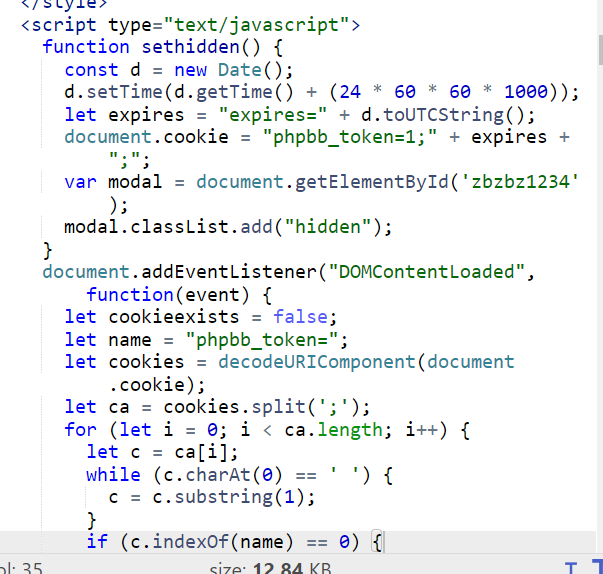
Task: Click 'decodeURIComponent' function call
Action: 317,362
